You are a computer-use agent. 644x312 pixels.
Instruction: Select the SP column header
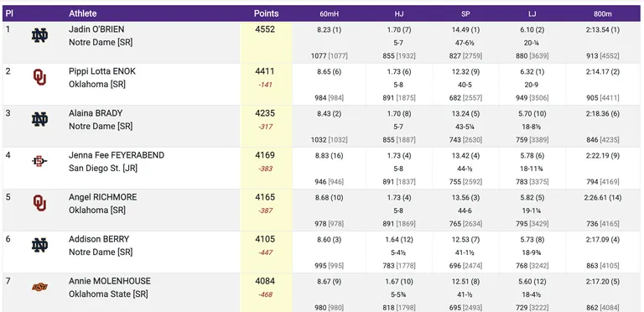(x=465, y=14)
